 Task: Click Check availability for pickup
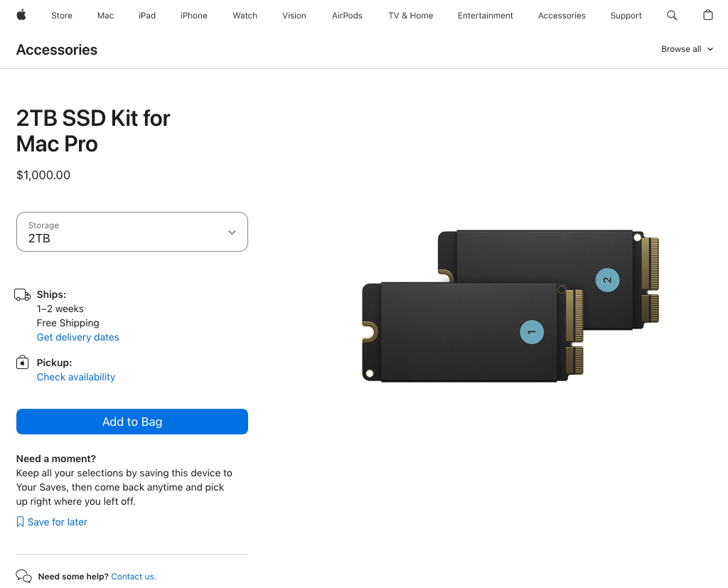pos(76,377)
